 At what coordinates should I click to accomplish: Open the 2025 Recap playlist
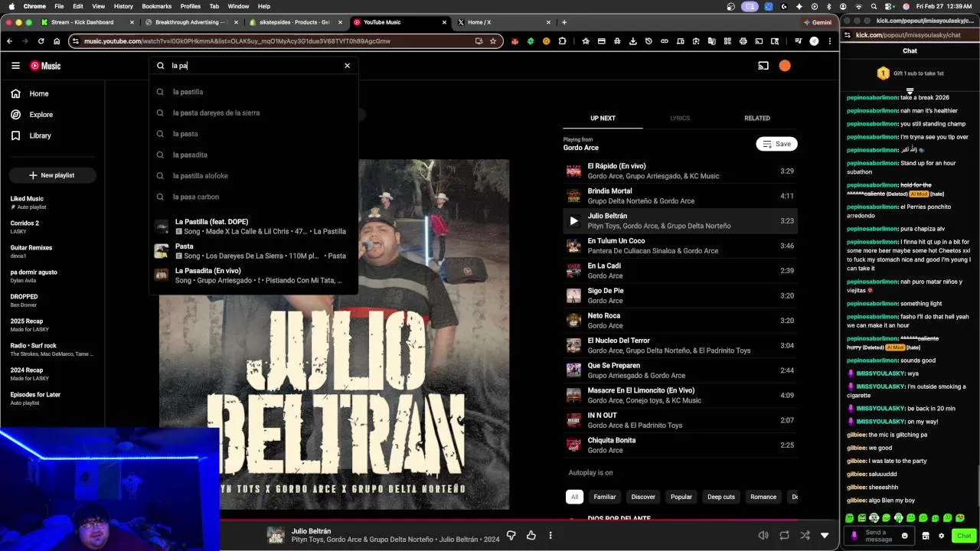click(52, 325)
